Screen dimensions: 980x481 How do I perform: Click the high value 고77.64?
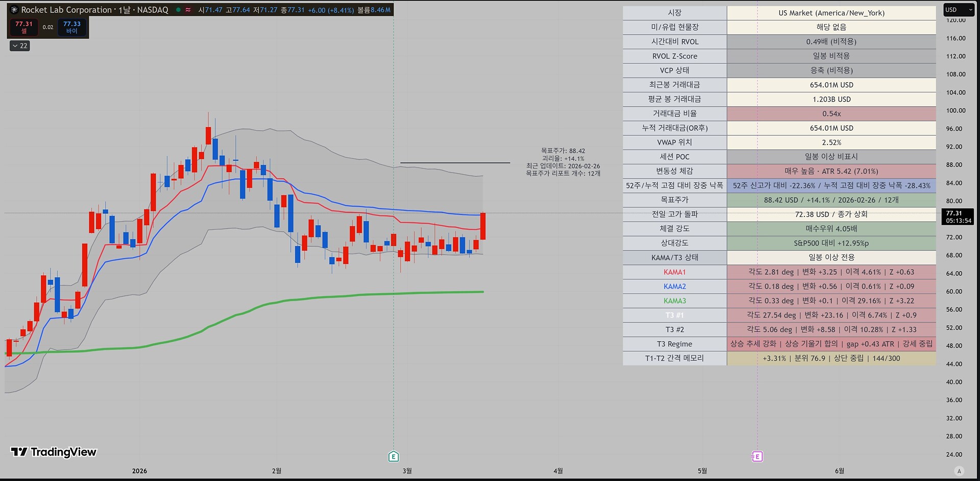click(238, 10)
